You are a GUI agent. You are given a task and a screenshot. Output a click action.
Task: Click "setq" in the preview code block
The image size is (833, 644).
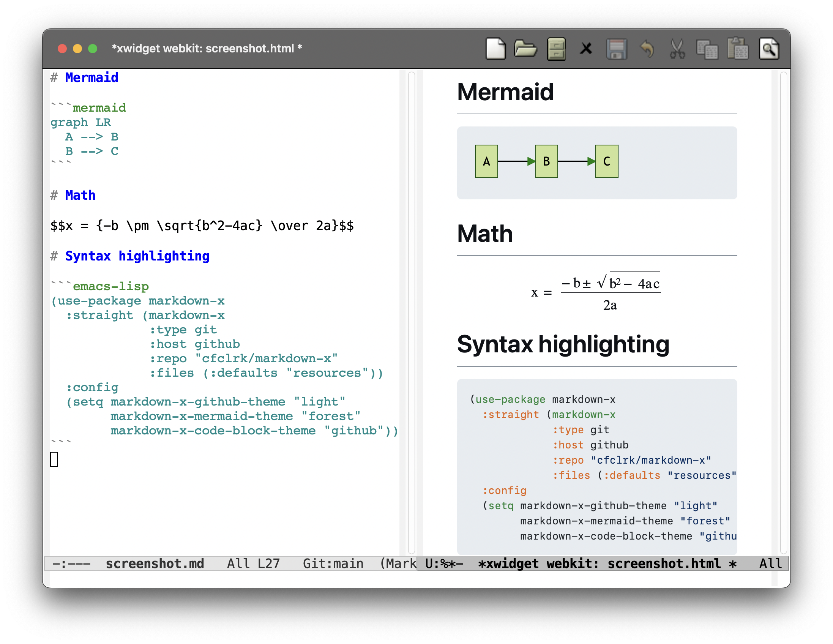click(x=501, y=506)
